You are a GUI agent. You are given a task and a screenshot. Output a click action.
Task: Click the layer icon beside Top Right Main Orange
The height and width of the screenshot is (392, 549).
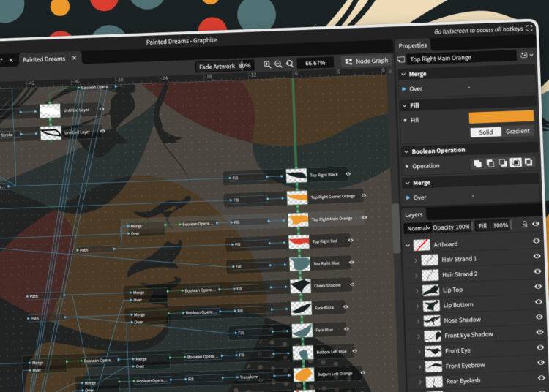click(401, 60)
